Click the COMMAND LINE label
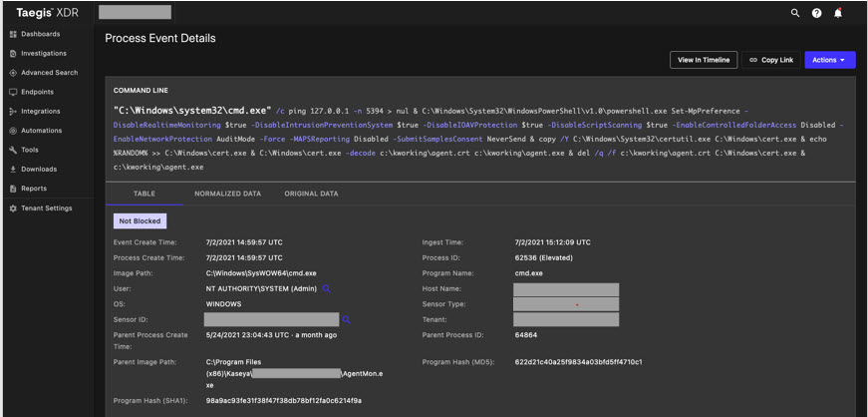The image size is (868, 417). [141, 91]
